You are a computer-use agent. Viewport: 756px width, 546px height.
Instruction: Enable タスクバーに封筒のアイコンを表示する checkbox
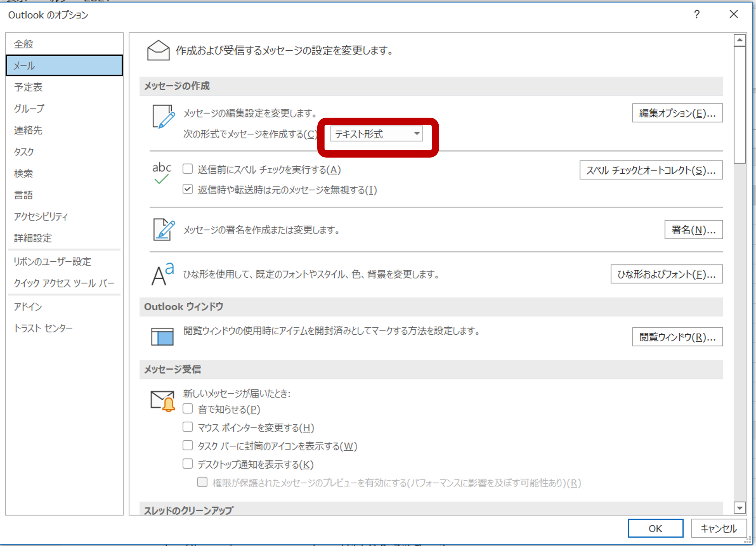[188, 445]
